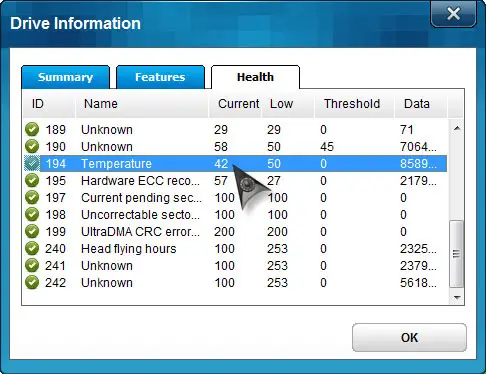Click data value '71' in row 189
This screenshot has width=486, height=374.
coord(407,130)
